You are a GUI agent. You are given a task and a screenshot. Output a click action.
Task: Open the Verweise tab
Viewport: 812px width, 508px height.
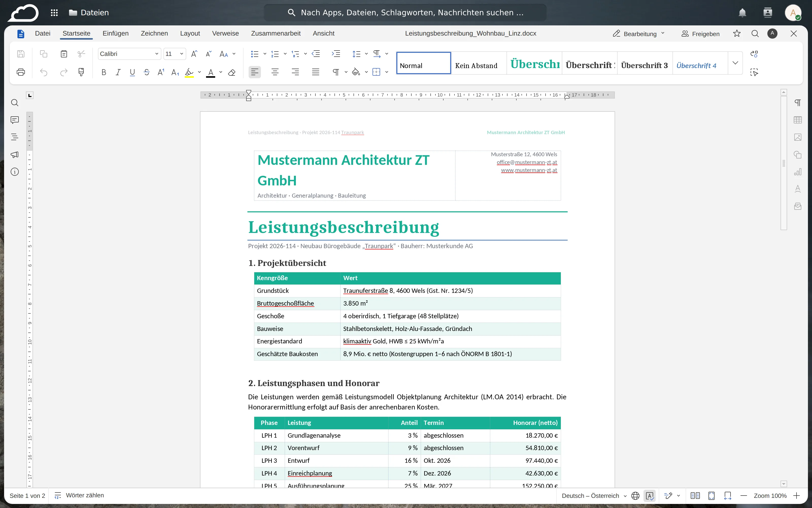pyautogui.click(x=226, y=33)
